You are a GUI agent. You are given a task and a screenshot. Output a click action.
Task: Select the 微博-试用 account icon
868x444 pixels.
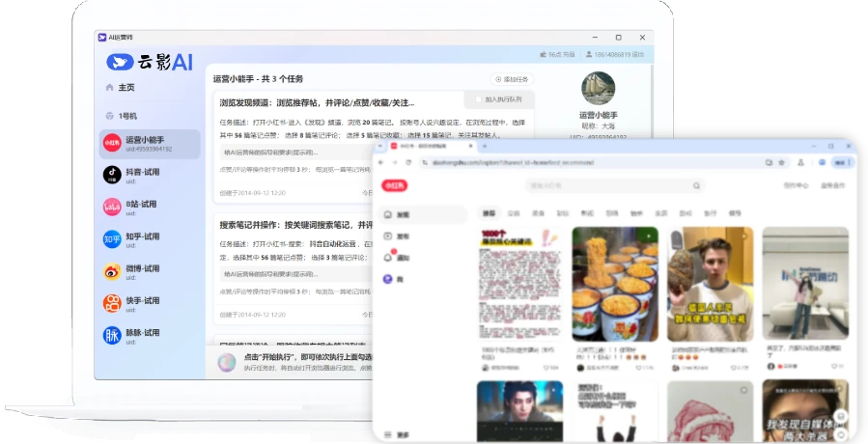[112, 271]
